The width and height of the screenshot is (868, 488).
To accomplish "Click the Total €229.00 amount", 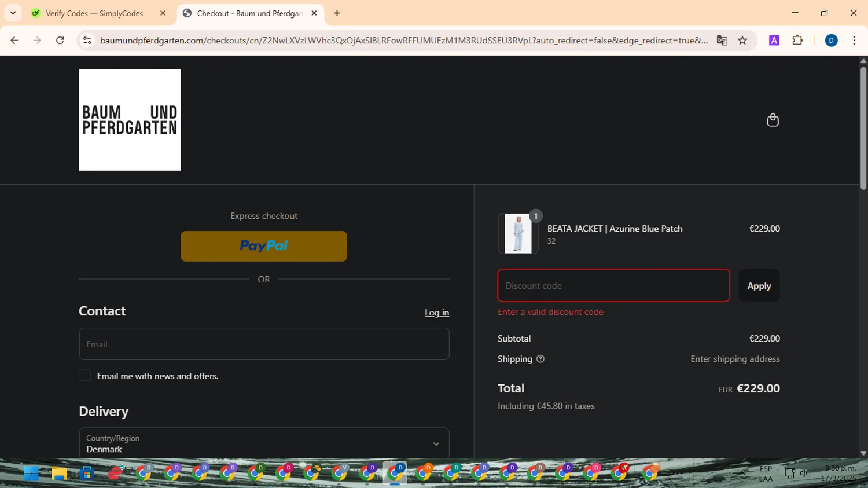I will pos(758,388).
